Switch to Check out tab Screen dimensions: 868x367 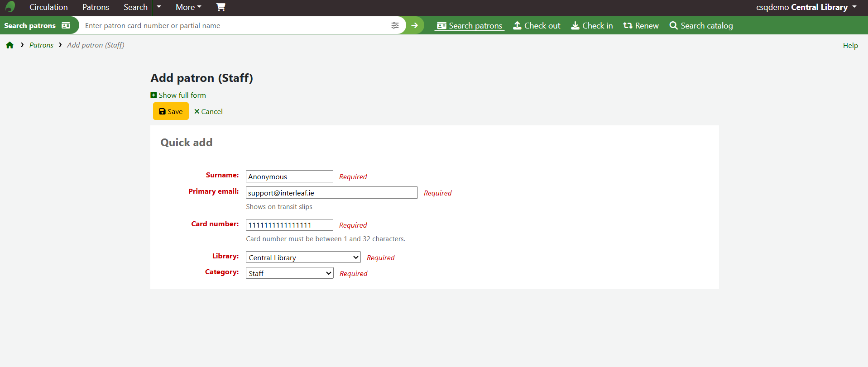pyautogui.click(x=537, y=26)
